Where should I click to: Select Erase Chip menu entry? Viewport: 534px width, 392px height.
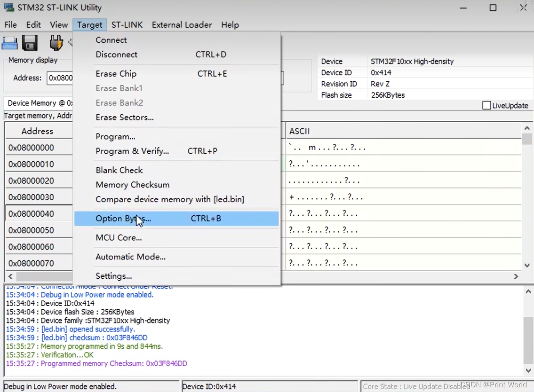pos(176,73)
